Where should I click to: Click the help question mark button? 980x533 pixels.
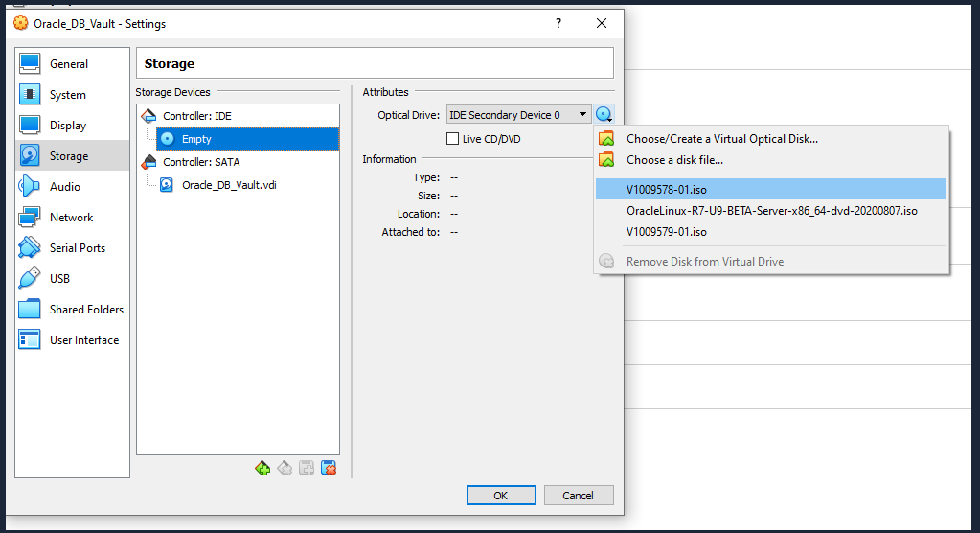click(558, 23)
